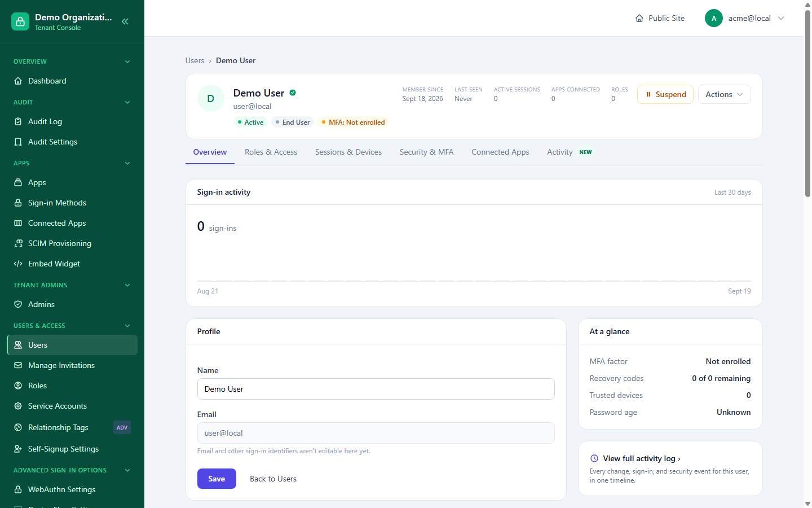Click the Self-Signup Settings icon
Image resolution: width=812 pixels, height=508 pixels.
click(x=18, y=449)
